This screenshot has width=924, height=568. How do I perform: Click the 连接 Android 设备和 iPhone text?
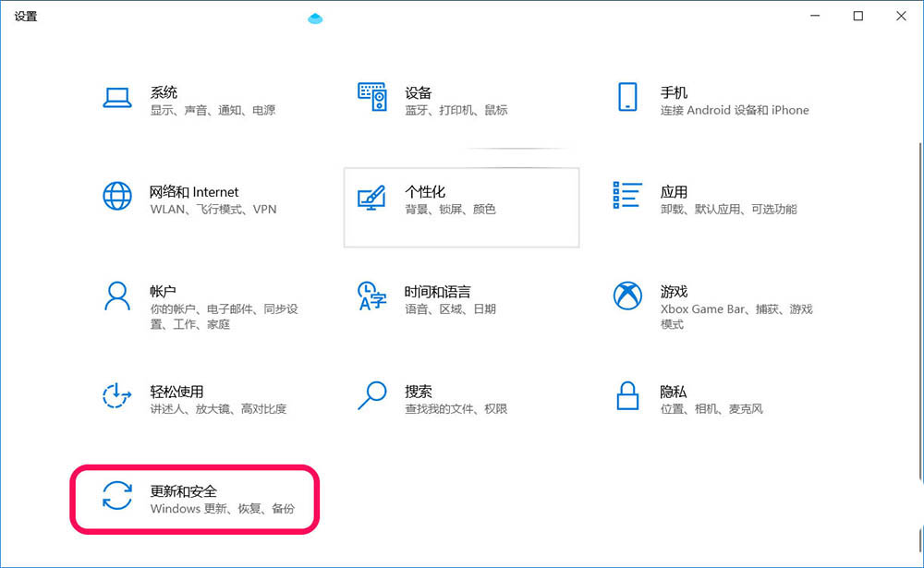pos(735,109)
